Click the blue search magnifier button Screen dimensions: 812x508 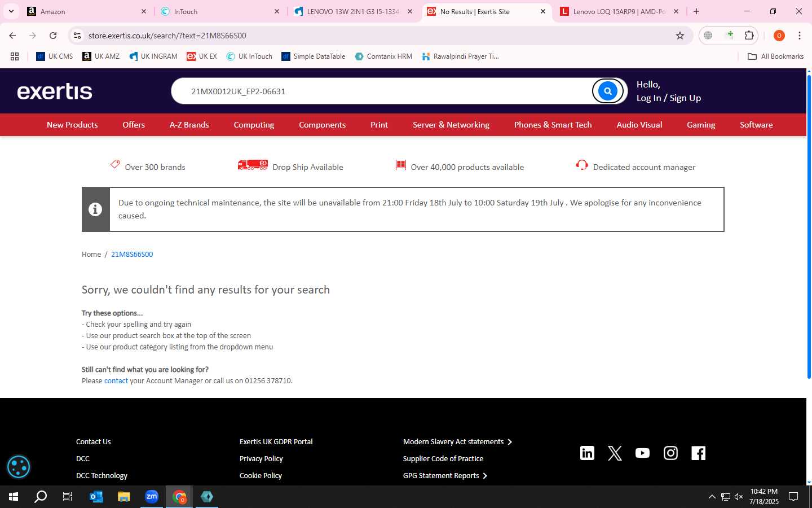(607, 91)
